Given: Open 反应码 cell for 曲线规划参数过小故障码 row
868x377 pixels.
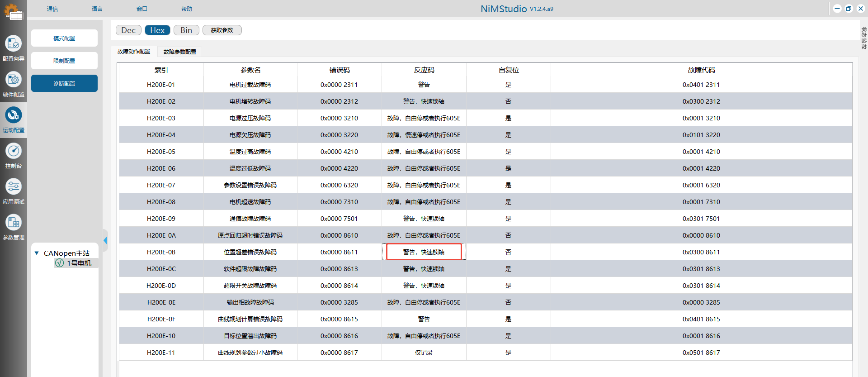Looking at the screenshot, I should coord(424,353).
